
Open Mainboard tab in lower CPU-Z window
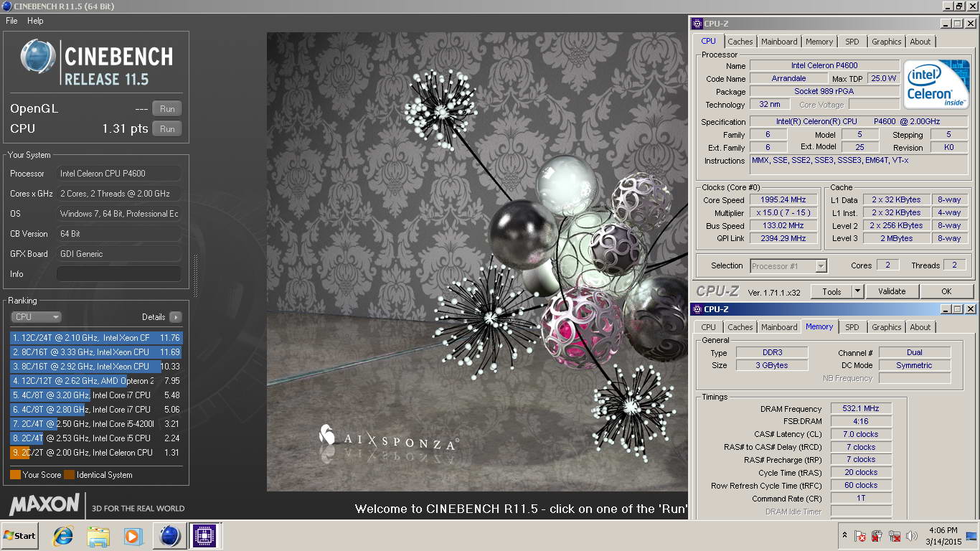779,327
